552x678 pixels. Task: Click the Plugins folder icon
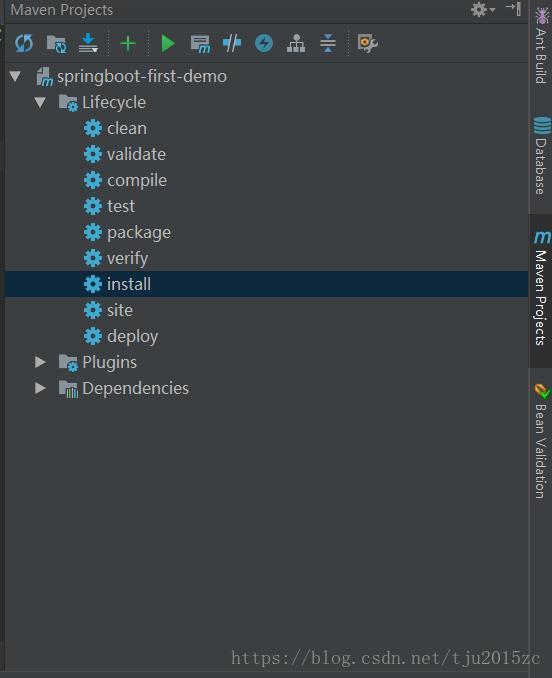68,362
